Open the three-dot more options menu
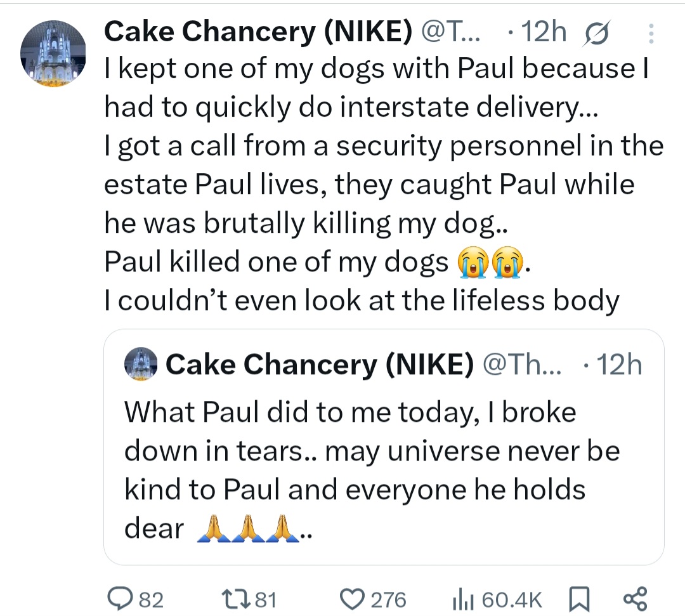Image resolution: width=685 pixels, height=616 pixels. 651,33
